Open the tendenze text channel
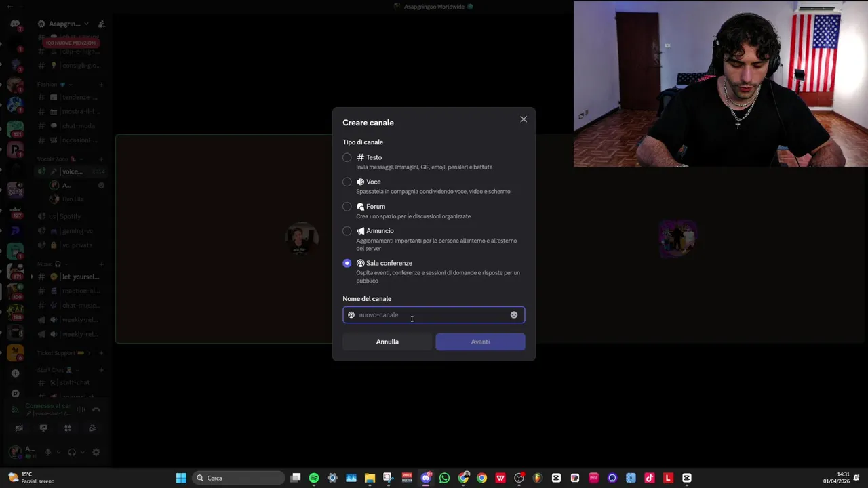The image size is (868, 488). [71, 97]
